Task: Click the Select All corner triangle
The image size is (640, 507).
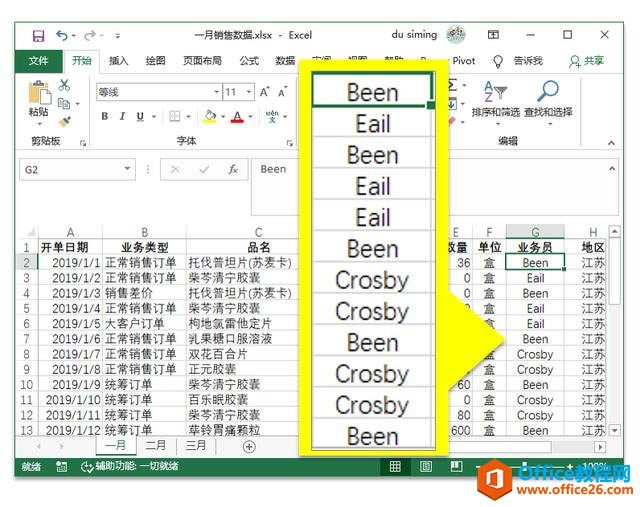Action: pos(29,233)
